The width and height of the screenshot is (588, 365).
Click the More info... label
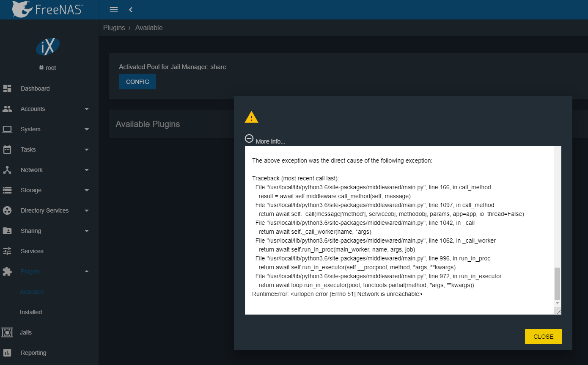pos(271,141)
